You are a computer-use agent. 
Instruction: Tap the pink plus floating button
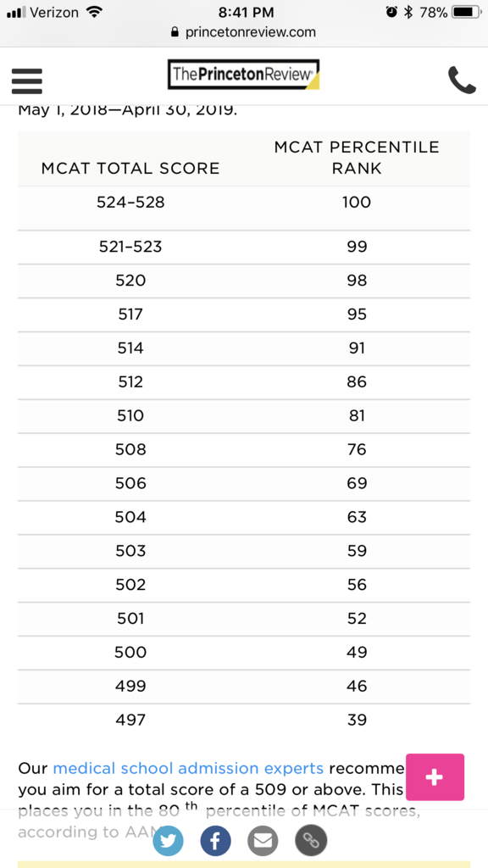[435, 777]
